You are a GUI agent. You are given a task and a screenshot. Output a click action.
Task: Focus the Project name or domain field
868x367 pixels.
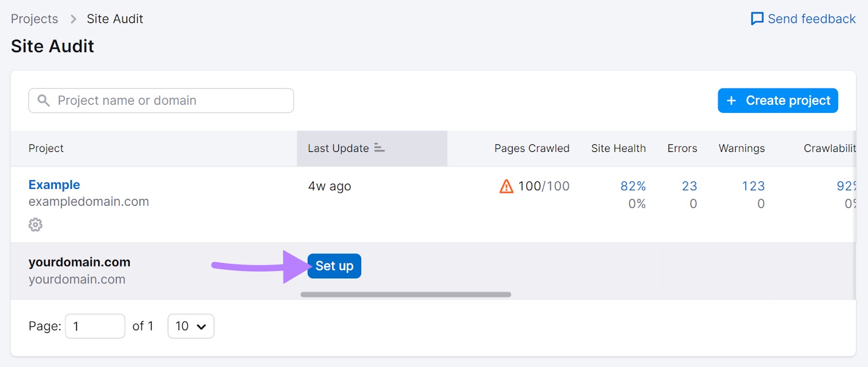[x=161, y=100]
